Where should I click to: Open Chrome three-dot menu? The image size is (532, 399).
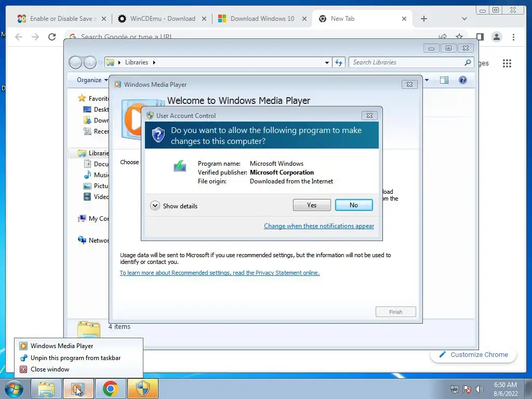point(513,37)
